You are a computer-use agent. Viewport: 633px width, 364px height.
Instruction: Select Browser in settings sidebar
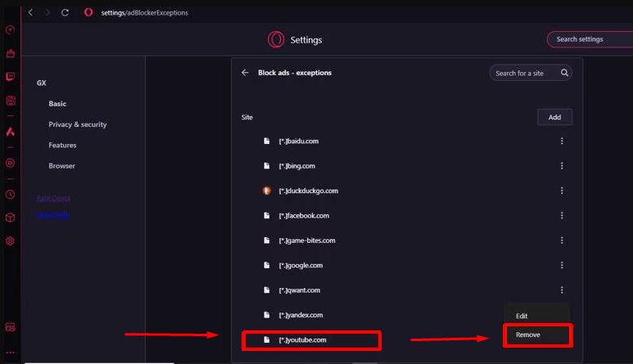(61, 166)
